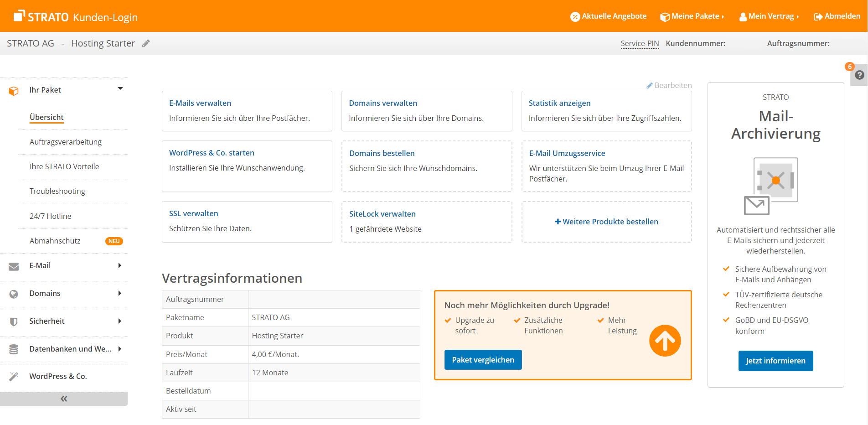Expand the Sicherheit sidebar section arrow

tap(120, 321)
